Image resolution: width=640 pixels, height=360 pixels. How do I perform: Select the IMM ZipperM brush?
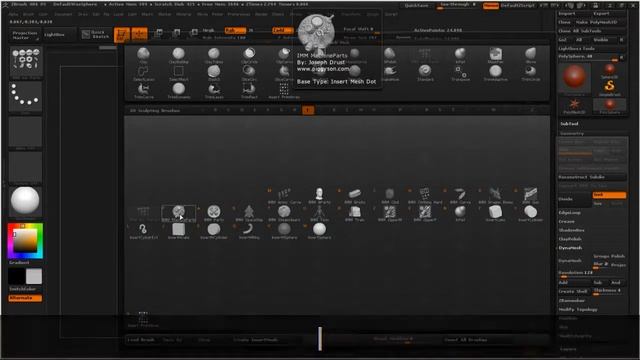coord(390,213)
